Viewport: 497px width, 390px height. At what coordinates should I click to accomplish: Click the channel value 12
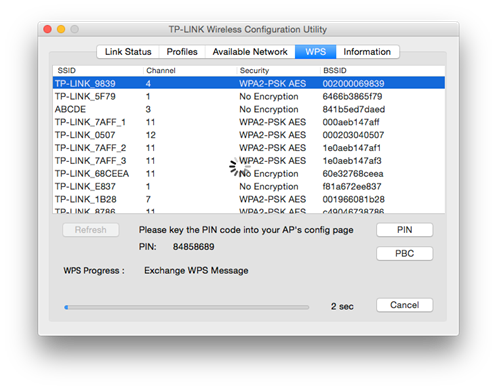[151, 135]
